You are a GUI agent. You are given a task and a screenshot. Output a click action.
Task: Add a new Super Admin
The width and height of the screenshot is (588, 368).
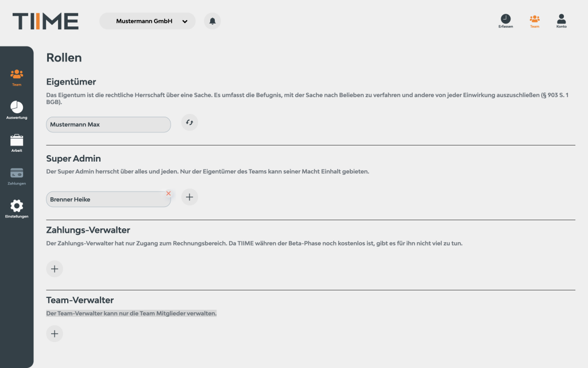(x=189, y=197)
